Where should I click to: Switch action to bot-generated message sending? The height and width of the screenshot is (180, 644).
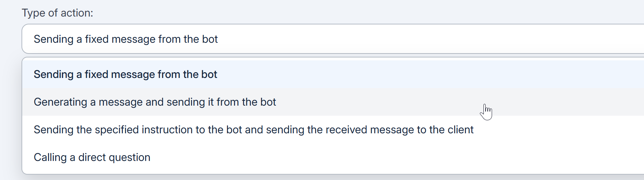click(155, 102)
